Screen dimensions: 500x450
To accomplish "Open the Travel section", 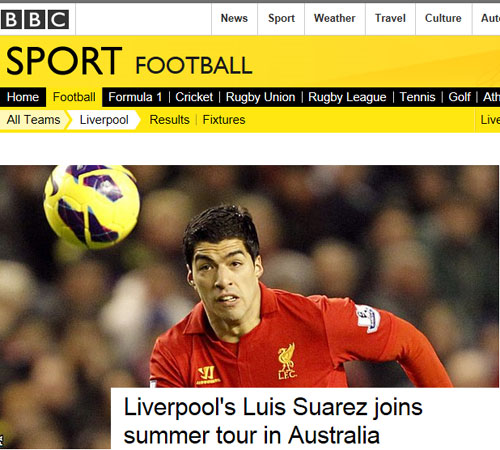I will pyautogui.click(x=390, y=18).
